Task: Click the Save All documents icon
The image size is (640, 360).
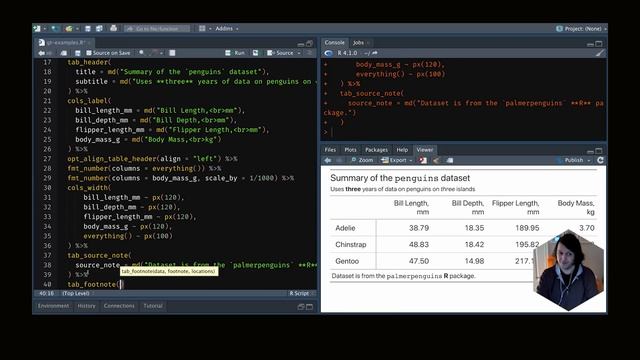Action: tap(99, 29)
